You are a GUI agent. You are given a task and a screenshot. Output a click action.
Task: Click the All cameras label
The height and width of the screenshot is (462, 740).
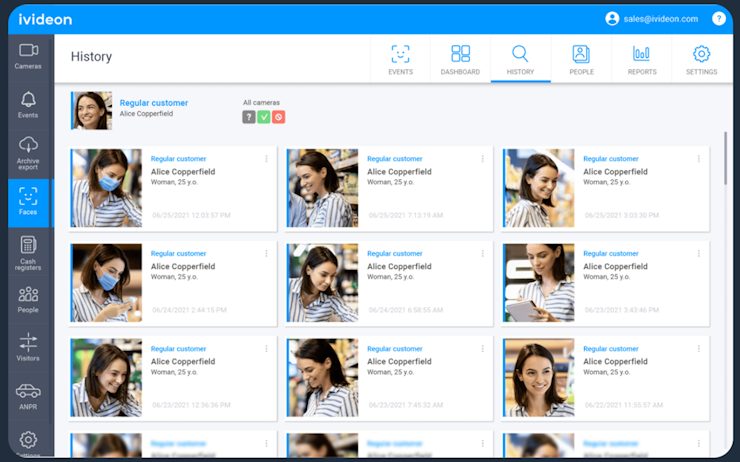click(x=261, y=102)
